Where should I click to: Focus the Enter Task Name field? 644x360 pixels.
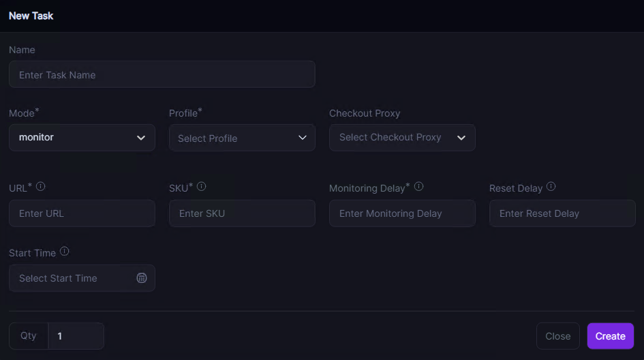(162, 75)
